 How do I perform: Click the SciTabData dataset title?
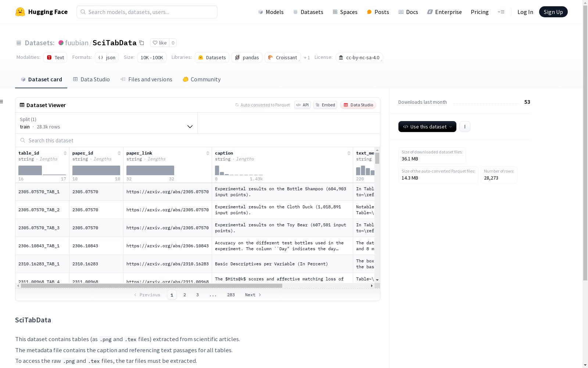(x=115, y=43)
